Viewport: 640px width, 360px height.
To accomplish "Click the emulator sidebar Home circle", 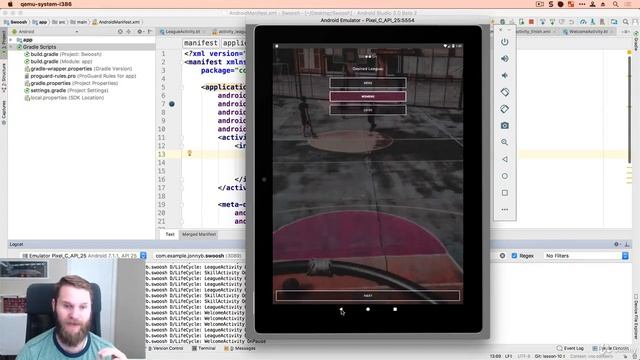I will point(505,176).
